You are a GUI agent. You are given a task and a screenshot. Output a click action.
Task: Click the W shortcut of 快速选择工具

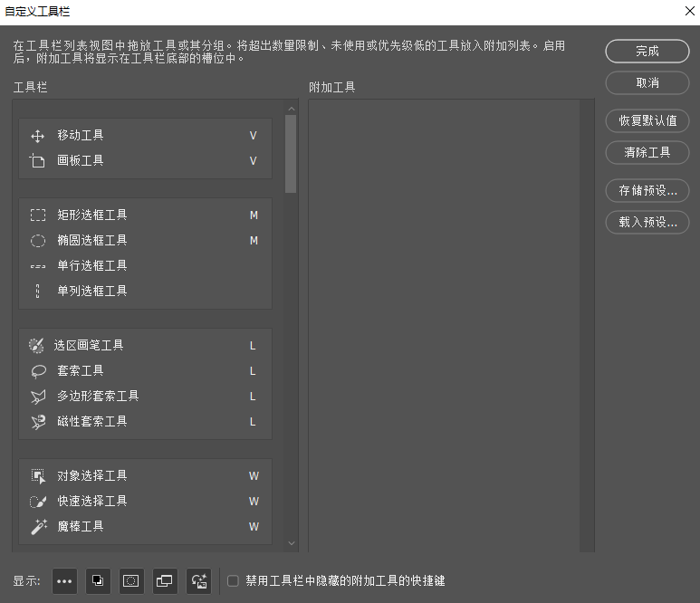pos(254,502)
